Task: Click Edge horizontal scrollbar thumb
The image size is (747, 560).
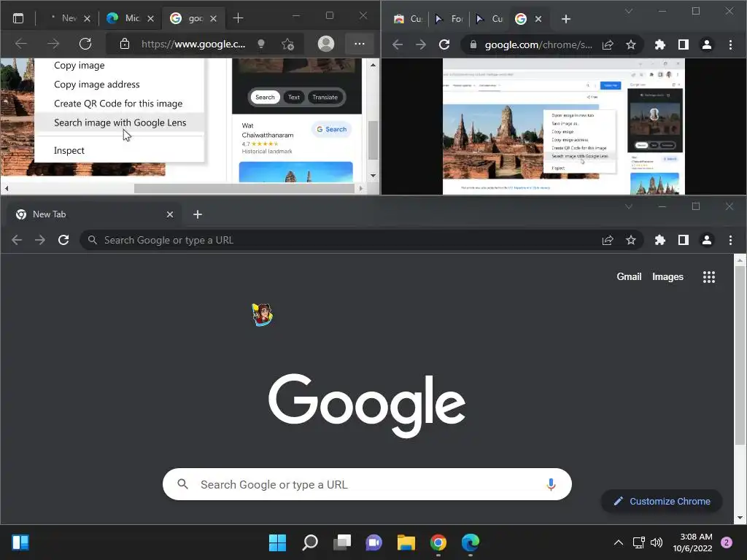Action: point(244,189)
